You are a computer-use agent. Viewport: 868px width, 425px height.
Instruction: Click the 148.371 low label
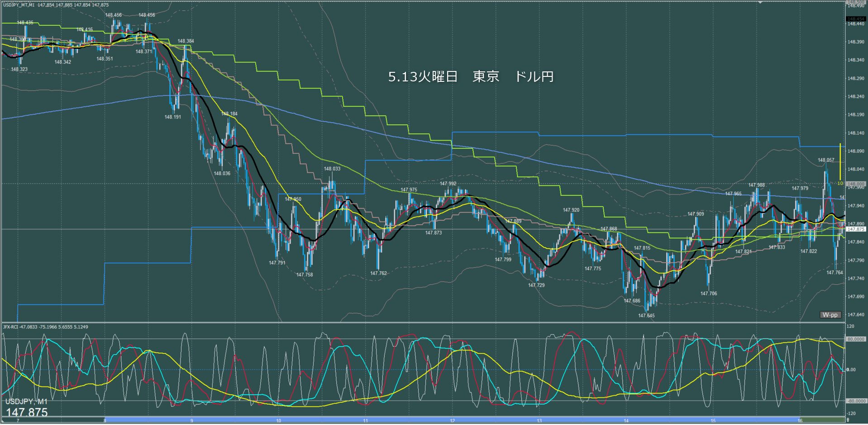[144, 52]
